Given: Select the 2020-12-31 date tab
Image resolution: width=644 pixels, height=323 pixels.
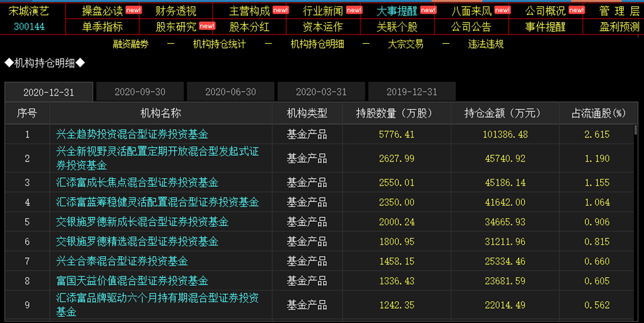Looking at the screenshot, I should point(49,92).
